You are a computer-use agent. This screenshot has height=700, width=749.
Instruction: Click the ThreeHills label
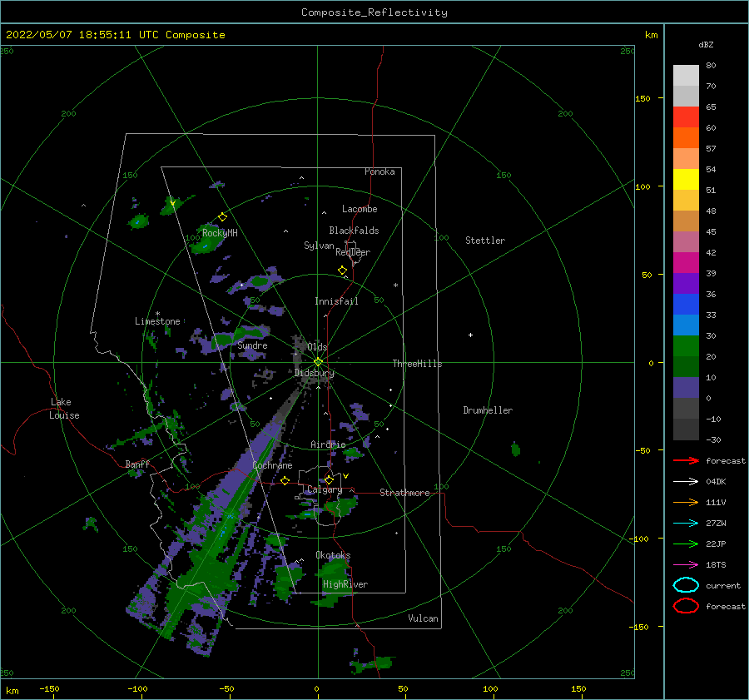coord(418,364)
